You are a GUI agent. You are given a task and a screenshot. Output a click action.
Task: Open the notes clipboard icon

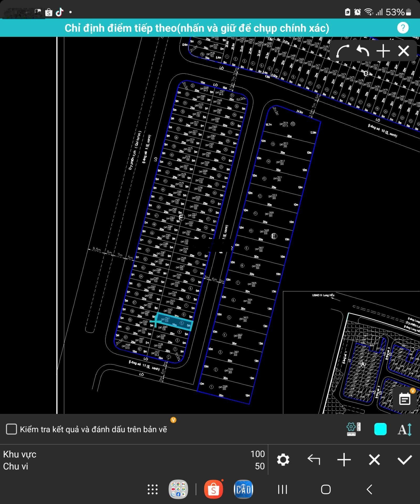[x=405, y=399]
